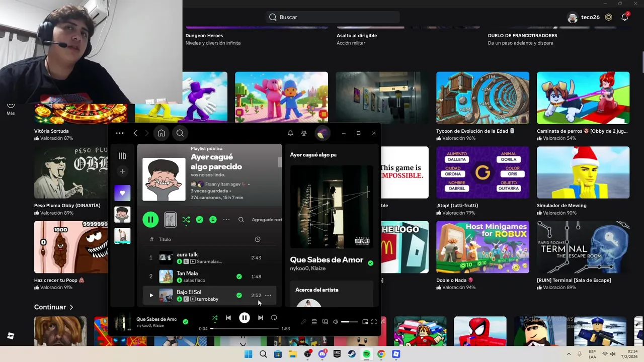The height and width of the screenshot is (362, 644).
Task: Open Spotify friend activity icon
Action: (304, 133)
